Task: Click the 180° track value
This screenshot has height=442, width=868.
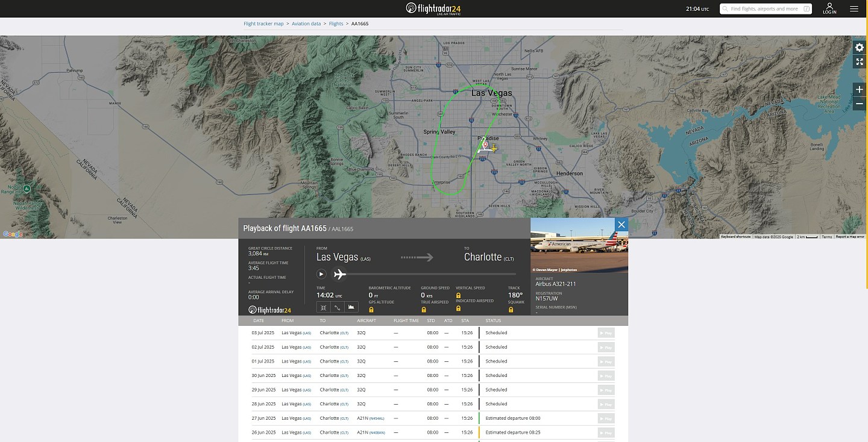Action: coord(515,295)
